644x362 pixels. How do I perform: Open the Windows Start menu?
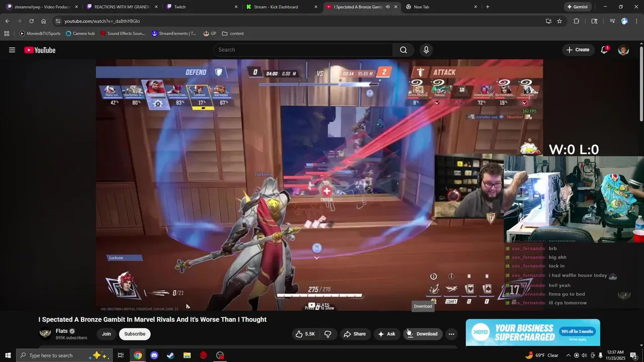pos(8,355)
